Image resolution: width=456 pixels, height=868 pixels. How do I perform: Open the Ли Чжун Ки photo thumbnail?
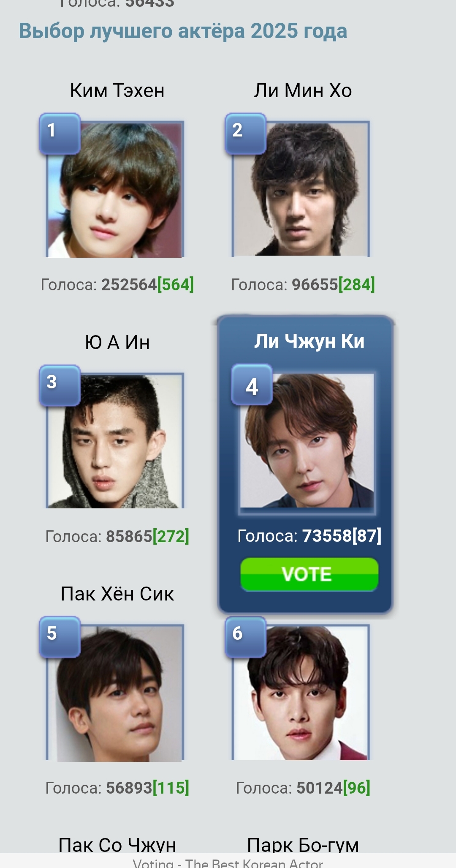coord(307,440)
